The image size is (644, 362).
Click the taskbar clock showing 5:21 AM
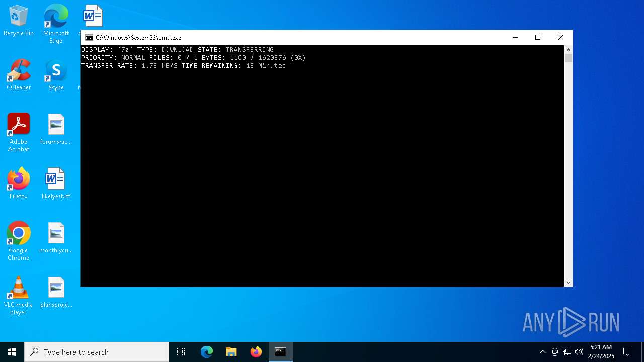point(601,352)
